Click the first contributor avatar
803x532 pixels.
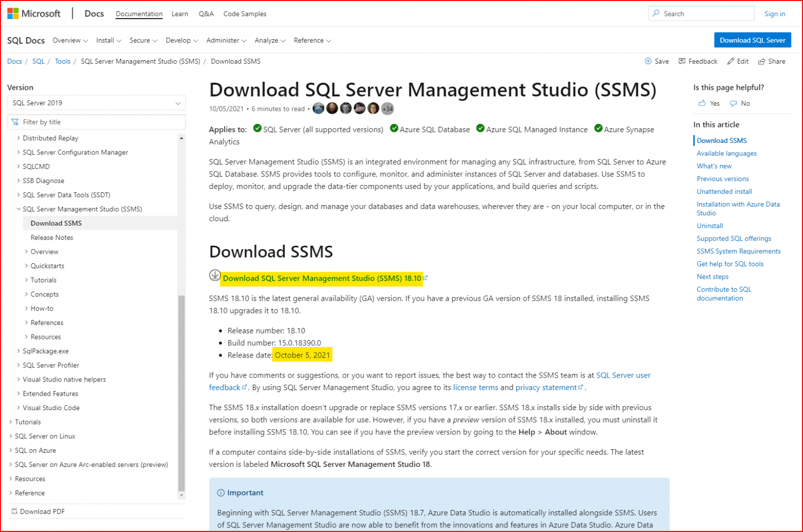click(318, 108)
